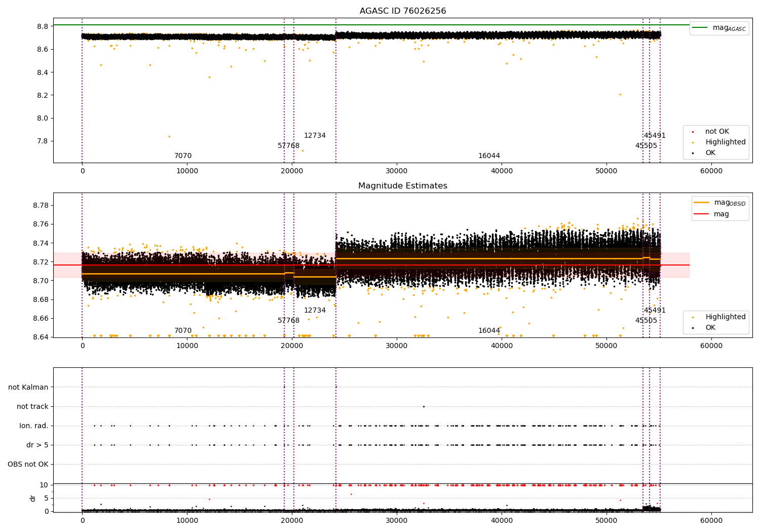The width and height of the screenshot is (760, 532).
Task: Select the green mag AGASC legend line
Action: [700, 28]
